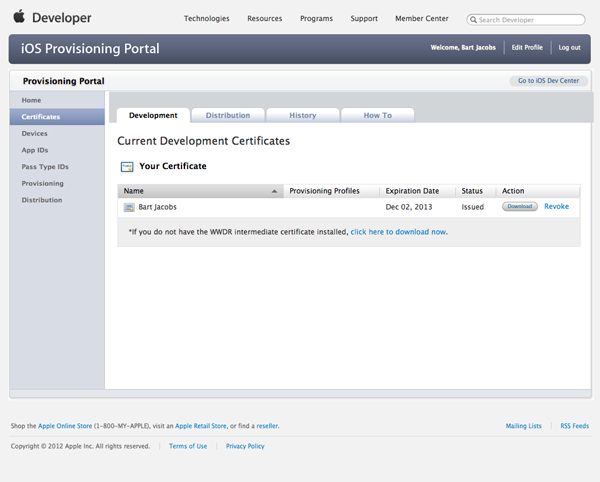Open App IDs in the sidebar
Viewport: 600px width, 482px height.
pos(57,150)
